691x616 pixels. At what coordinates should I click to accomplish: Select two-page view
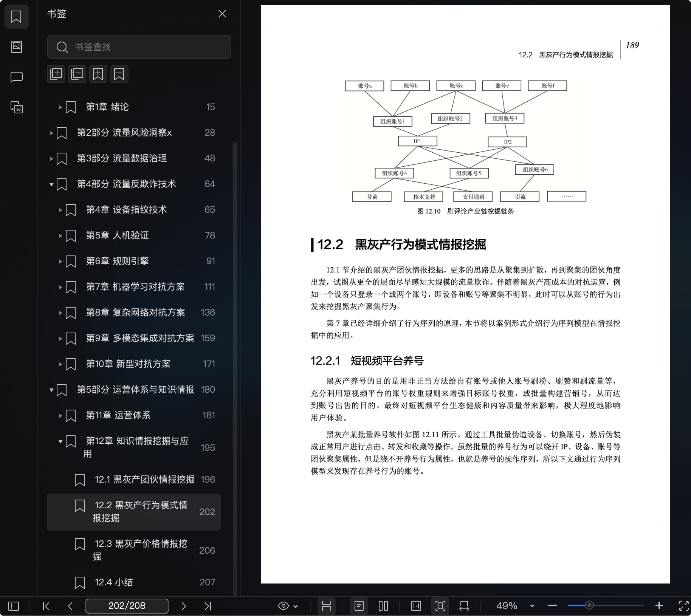(x=383, y=606)
